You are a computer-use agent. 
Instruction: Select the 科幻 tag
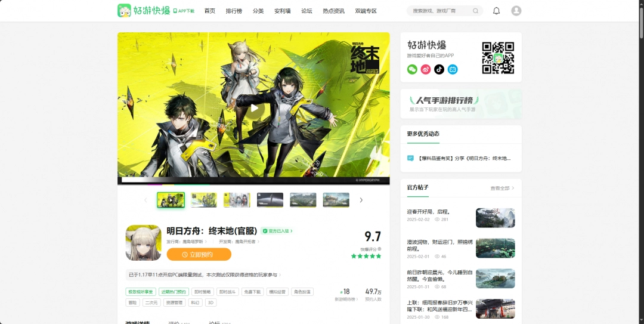coord(196,303)
